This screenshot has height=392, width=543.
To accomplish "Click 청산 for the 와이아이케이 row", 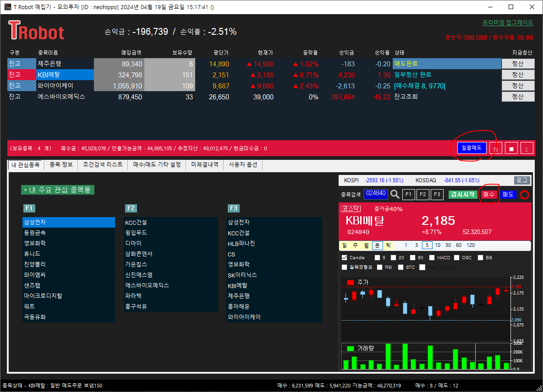I will point(518,86).
